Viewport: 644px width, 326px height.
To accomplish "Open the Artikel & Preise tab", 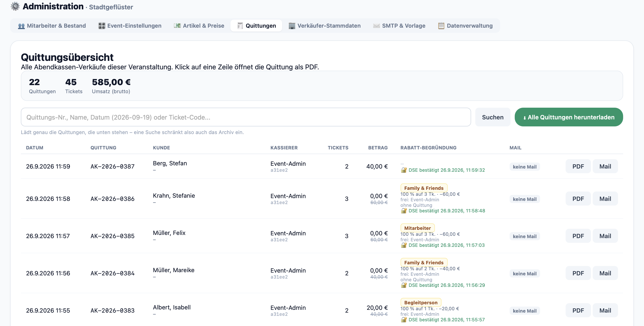I will (199, 26).
